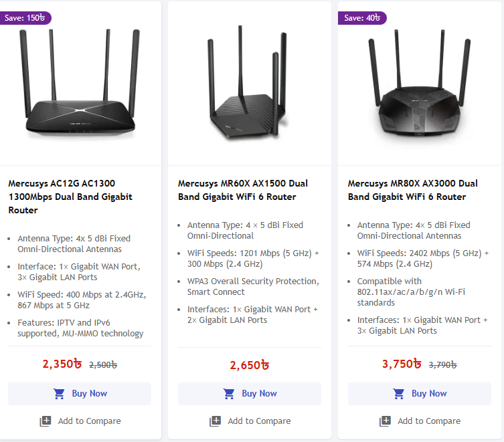Viewport: 504px width, 442px height.
Task: Click the compare icon under MR80X router
Action: pos(385,421)
